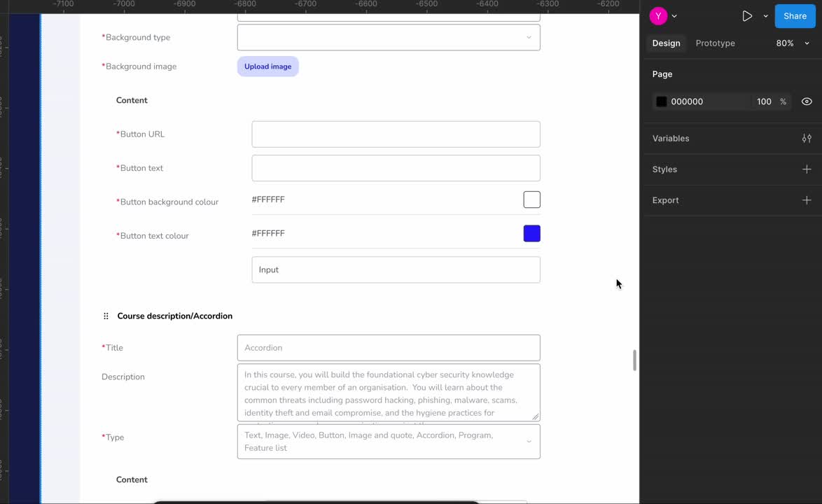Click the white button background colour swatch
Image resolution: width=822 pixels, height=504 pixels.
[x=531, y=199]
